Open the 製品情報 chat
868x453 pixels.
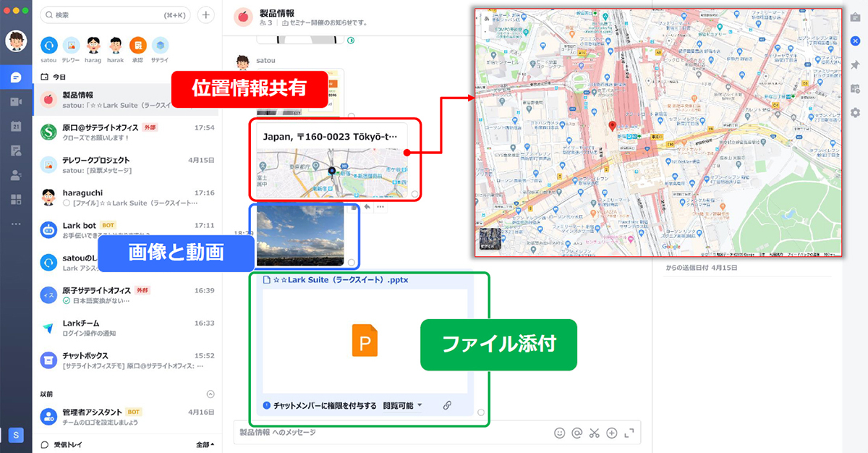(x=126, y=100)
